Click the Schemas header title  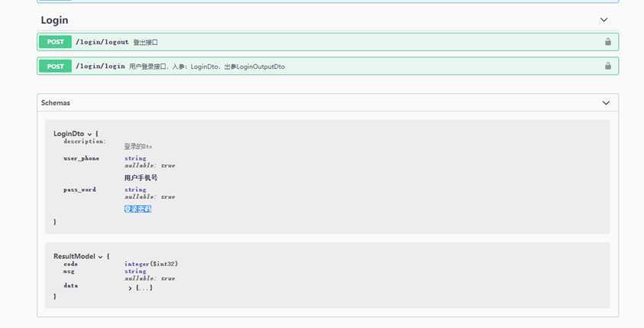(x=56, y=102)
